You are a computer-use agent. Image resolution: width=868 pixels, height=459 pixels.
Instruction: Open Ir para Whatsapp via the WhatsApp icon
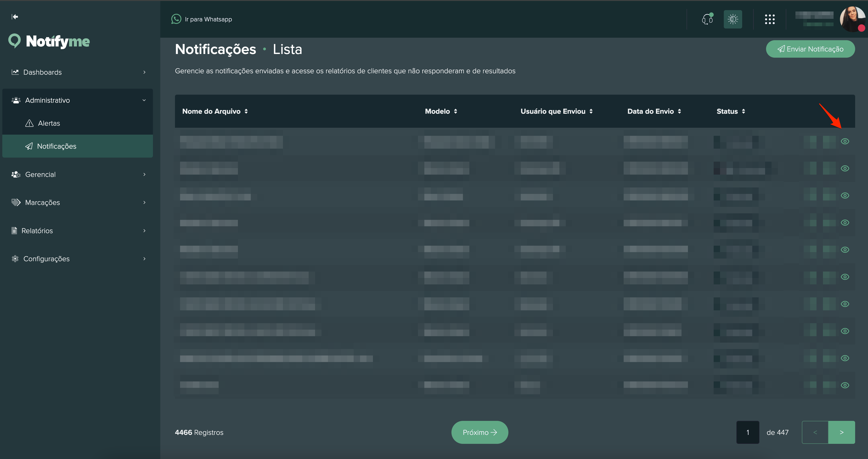click(x=176, y=19)
